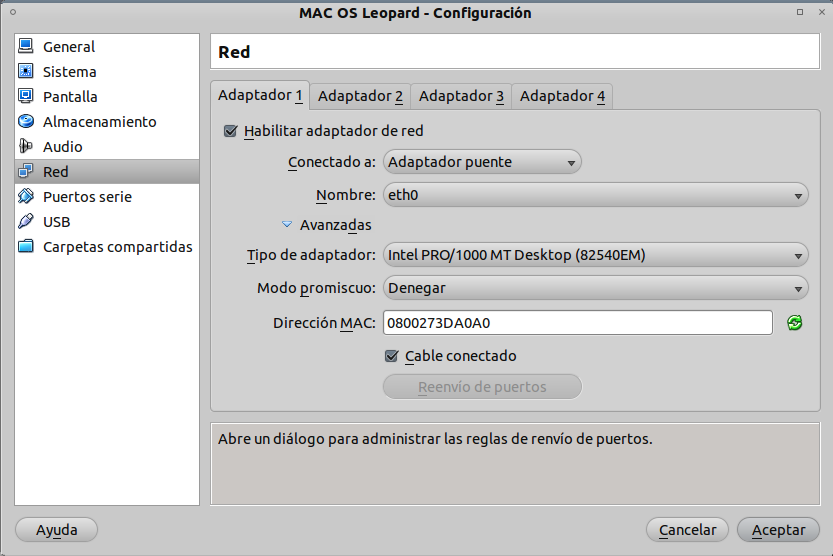Switch to the Adaptador 1 tab

click(260, 95)
